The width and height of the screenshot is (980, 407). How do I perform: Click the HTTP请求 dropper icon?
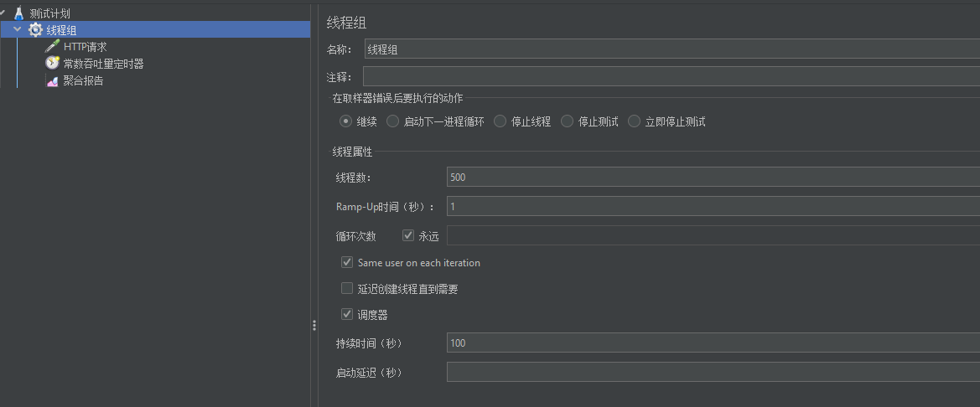pos(52,47)
